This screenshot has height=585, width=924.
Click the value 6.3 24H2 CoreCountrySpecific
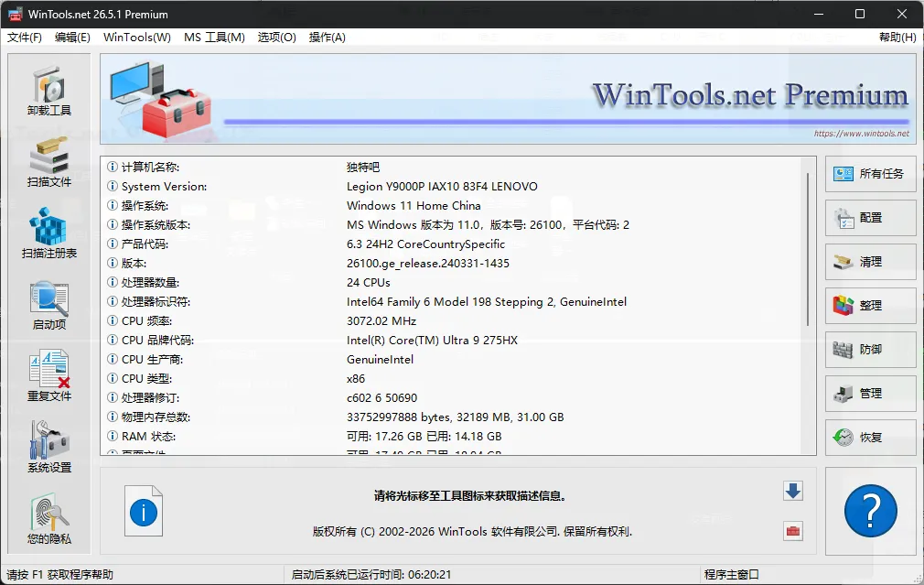point(425,244)
